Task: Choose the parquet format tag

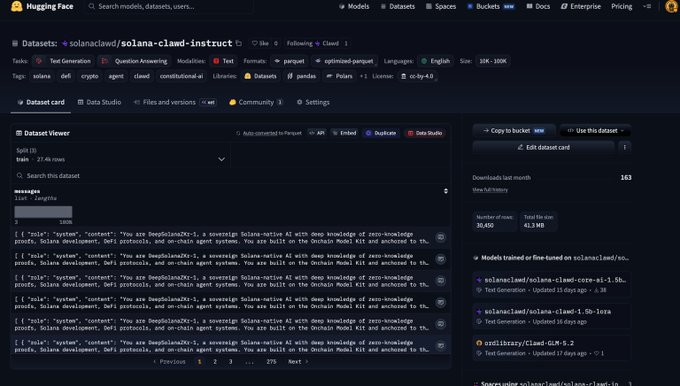Action: (289, 61)
